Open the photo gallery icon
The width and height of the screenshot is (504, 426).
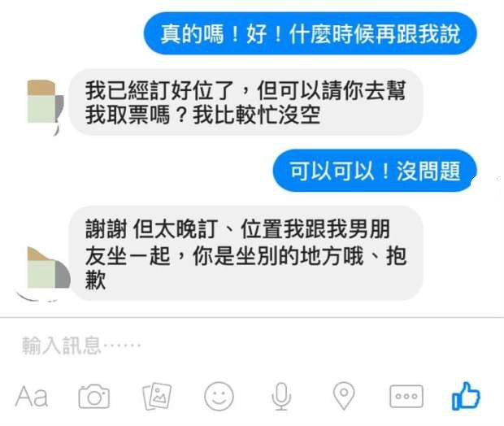point(157,396)
